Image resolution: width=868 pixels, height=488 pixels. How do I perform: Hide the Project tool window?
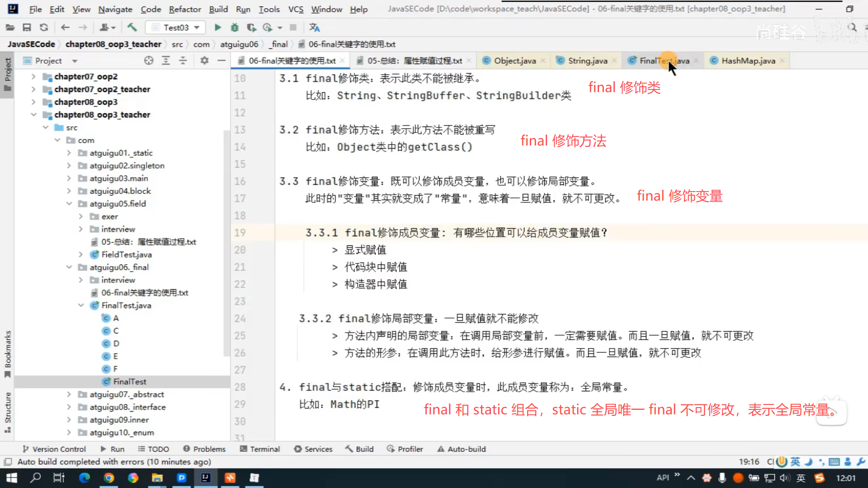pyautogui.click(x=221, y=61)
